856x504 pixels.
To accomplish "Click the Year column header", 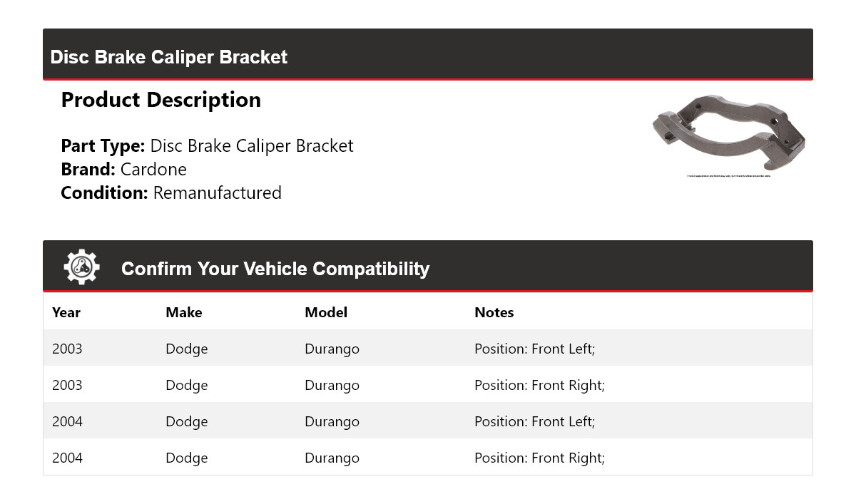I will (x=66, y=312).
